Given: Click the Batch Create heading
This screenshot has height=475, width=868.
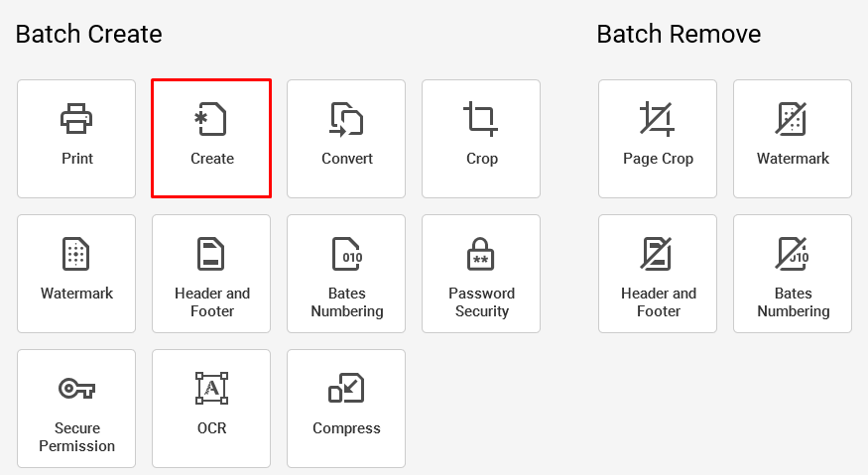Looking at the screenshot, I should (x=88, y=34).
